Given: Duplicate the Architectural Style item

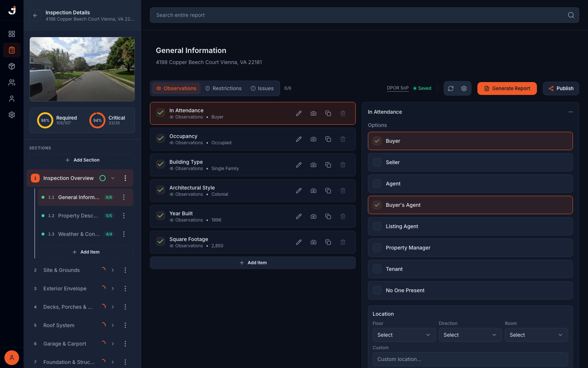Looking at the screenshot, I should tap(328, 191).
